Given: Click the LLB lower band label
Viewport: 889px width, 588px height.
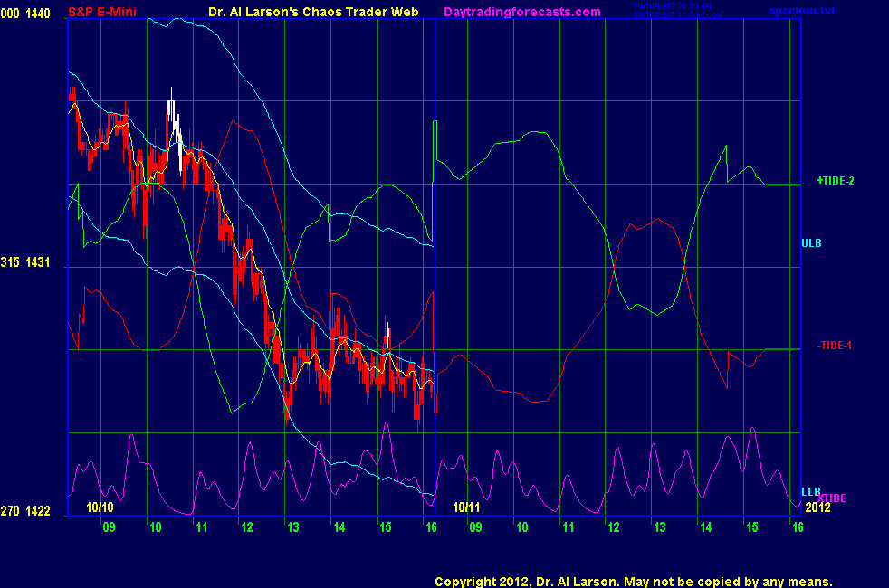Looking at the screenshot, I should tap(810, 492).
